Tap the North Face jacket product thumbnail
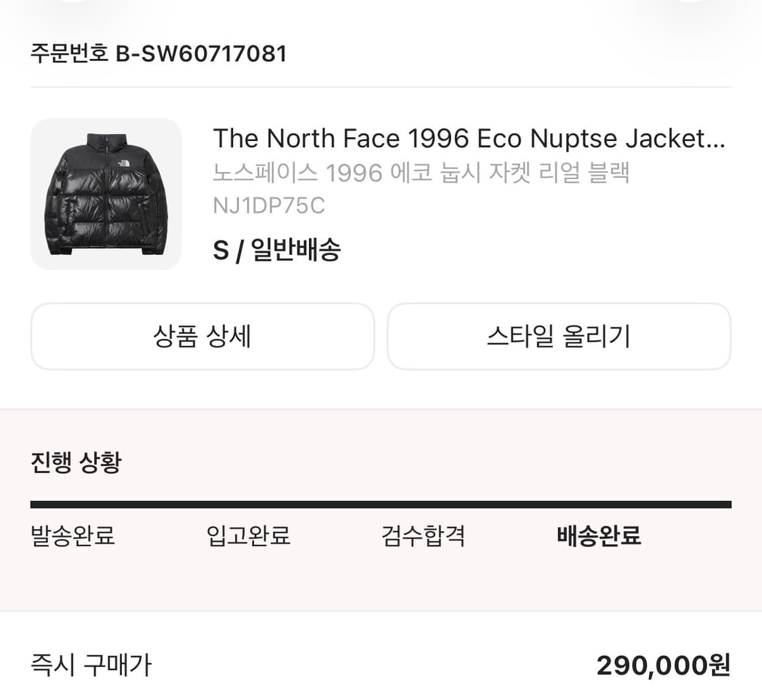Image resolution: width=762 pixels, height=700 pixels. (106, 193)
